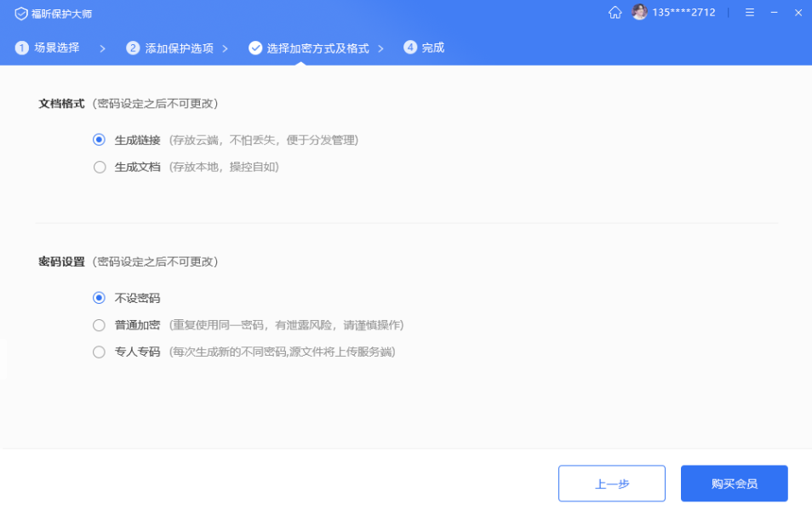
Task: Click the Foxit shield logo icon
Action: coord(21,14)
